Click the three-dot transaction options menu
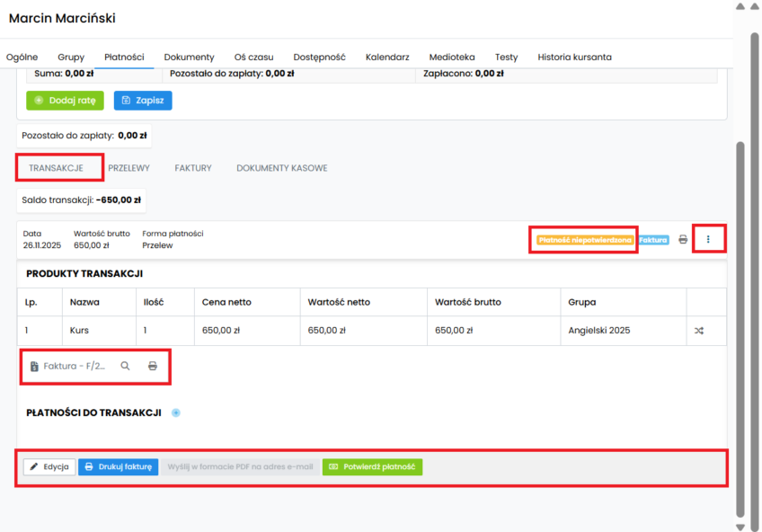This screenshot has height=532, width=762. (x=708, y=240)
